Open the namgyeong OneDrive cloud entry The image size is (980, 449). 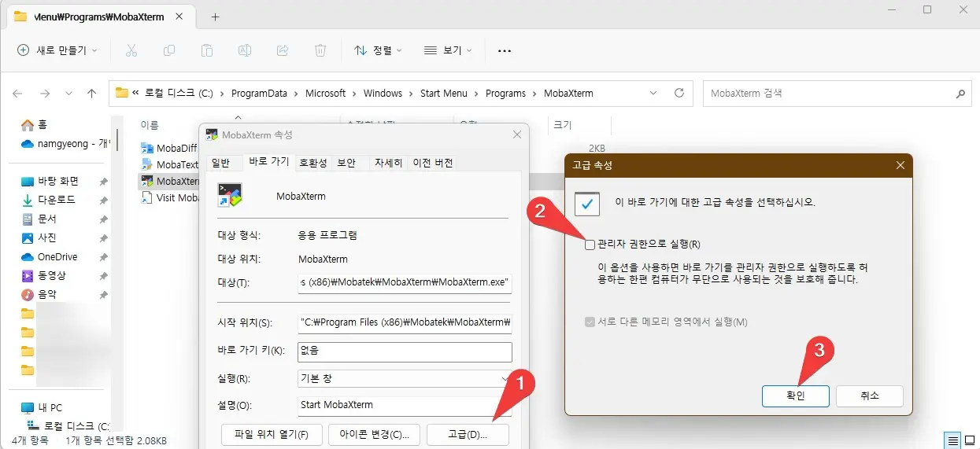[65, 143]
